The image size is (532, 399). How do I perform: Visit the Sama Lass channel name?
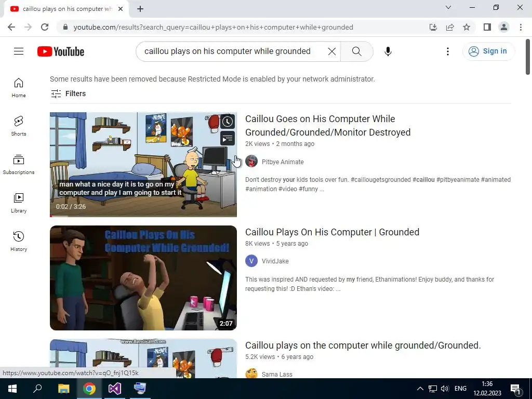click(277, 375)
